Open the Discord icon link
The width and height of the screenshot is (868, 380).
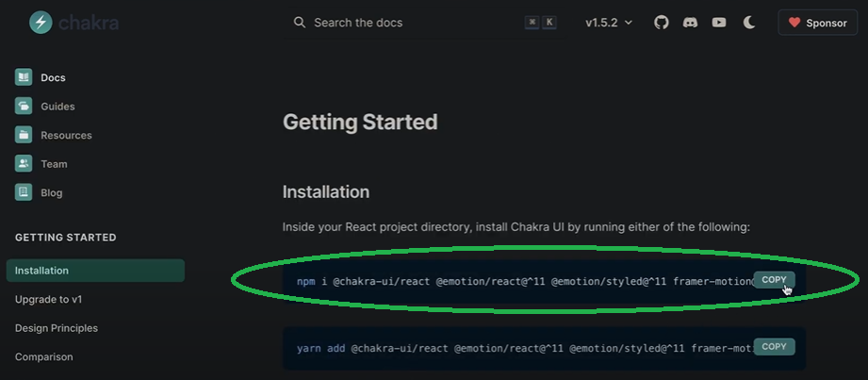(x=690, y=23)
